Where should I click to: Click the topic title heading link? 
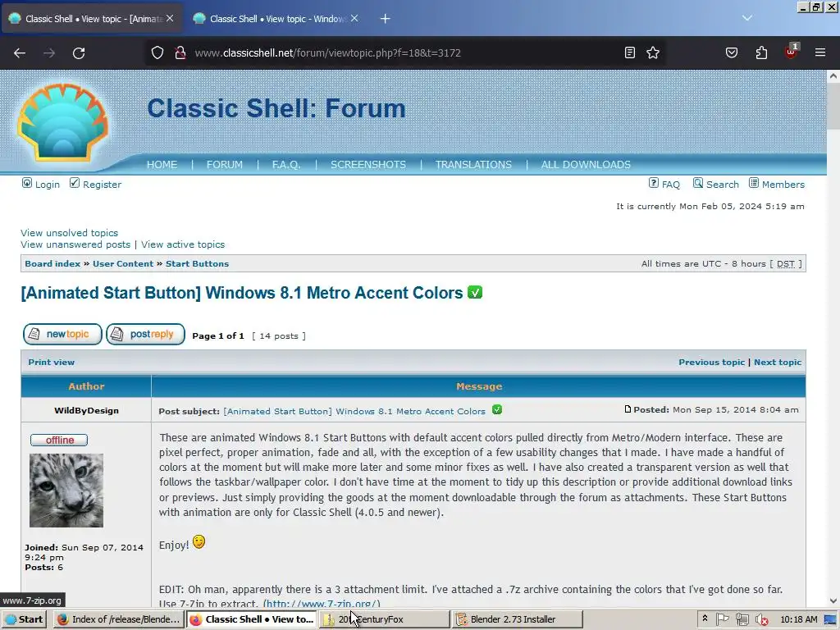coord(242,293)
